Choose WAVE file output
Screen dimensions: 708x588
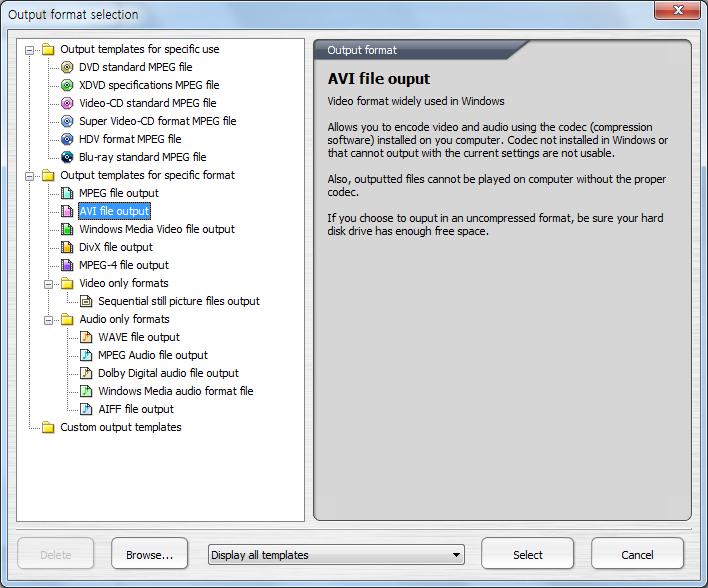click(139, 337)
